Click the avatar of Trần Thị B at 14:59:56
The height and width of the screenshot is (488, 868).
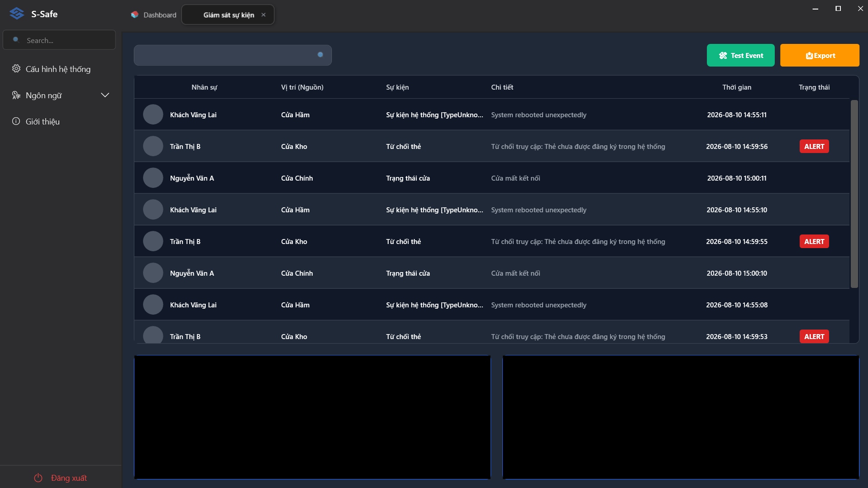coord(153,146)
